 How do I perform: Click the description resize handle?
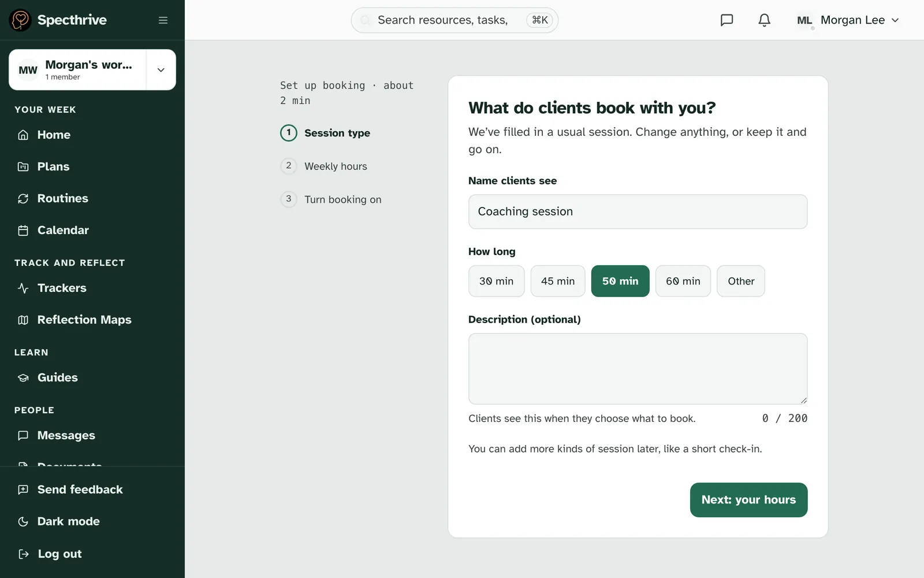pos(803,400)
